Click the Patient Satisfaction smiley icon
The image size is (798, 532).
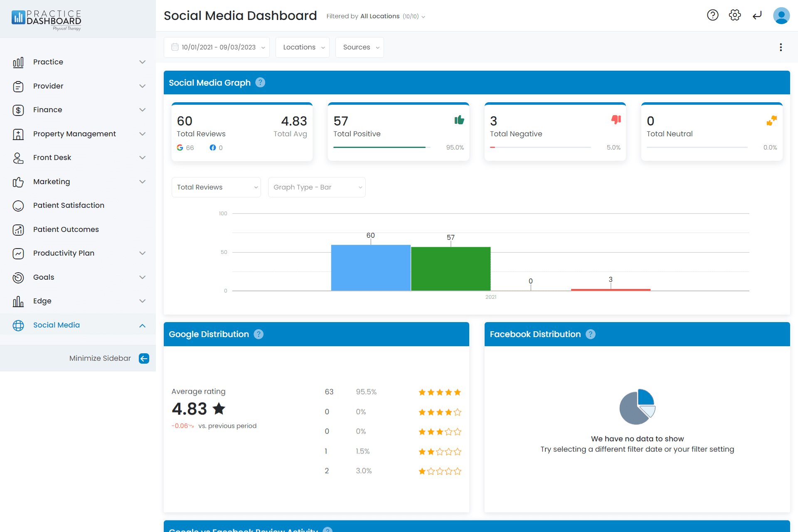point(18,206)
